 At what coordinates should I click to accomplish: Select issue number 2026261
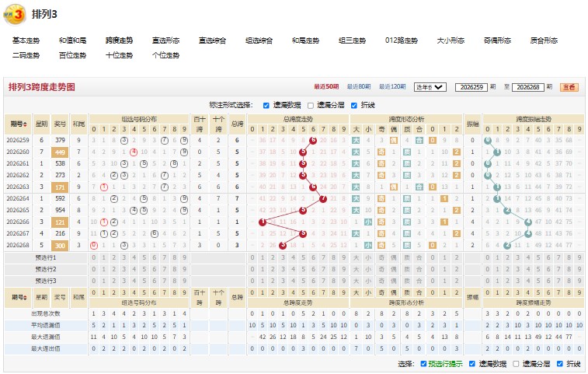(18, 164)
